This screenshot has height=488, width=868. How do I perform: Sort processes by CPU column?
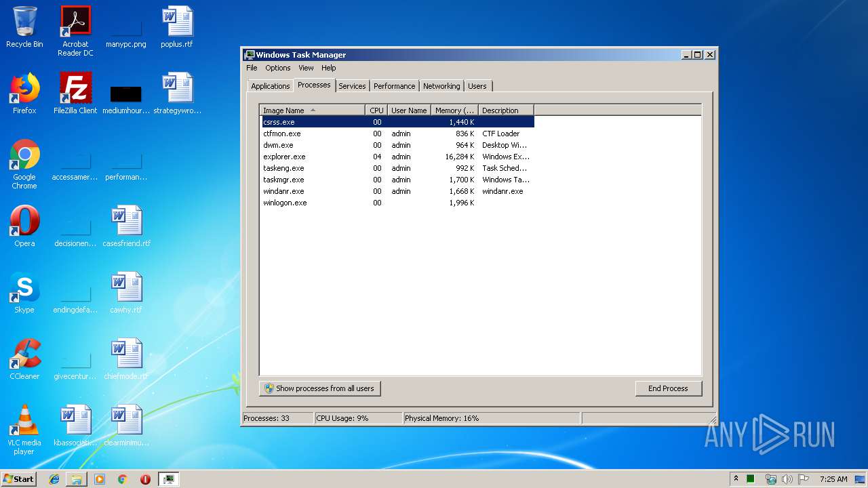point(376,110)
